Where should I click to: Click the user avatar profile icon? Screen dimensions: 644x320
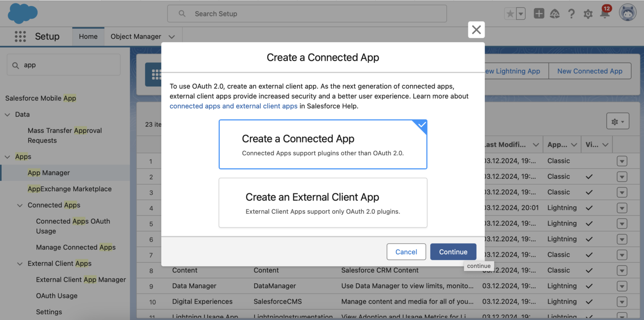tap(627, 13)
